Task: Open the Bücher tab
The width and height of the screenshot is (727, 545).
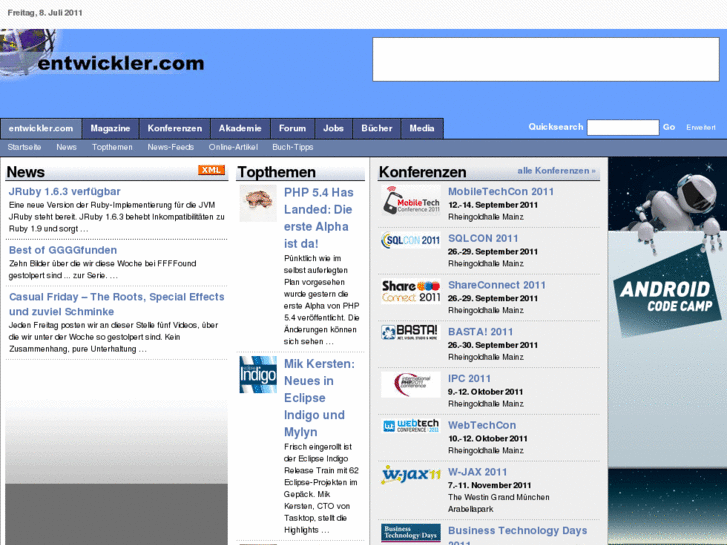Action: click(x=377, y=128)
